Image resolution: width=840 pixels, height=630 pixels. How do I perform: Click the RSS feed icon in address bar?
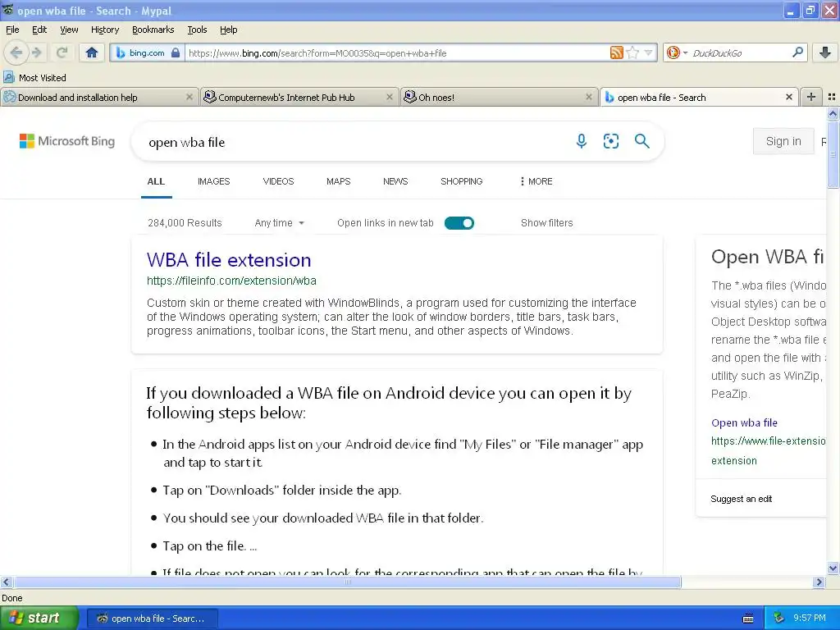[617, 52]
